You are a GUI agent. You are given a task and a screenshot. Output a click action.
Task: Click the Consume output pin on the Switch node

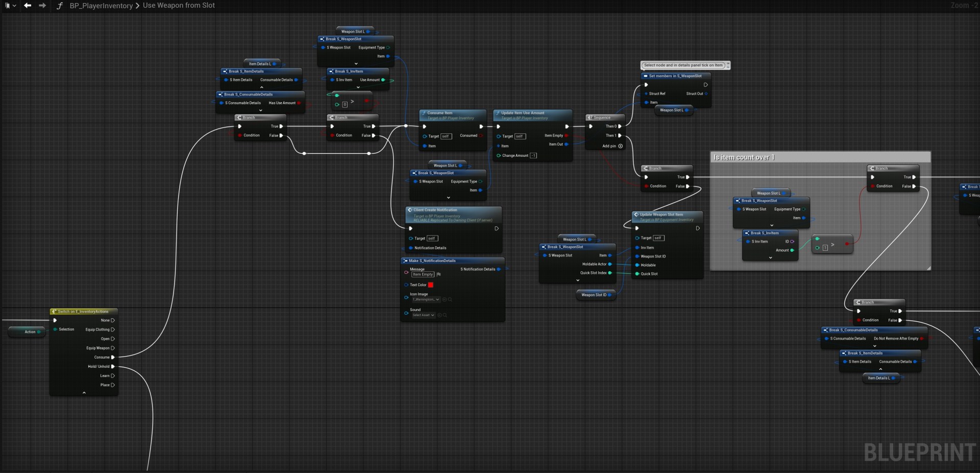[113, 357]
